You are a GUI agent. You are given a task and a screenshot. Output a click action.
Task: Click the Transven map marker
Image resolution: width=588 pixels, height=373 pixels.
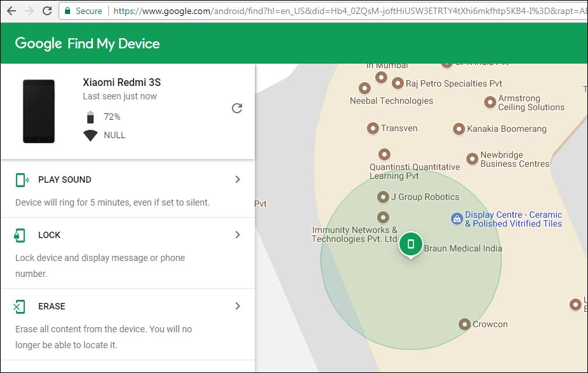373,128
